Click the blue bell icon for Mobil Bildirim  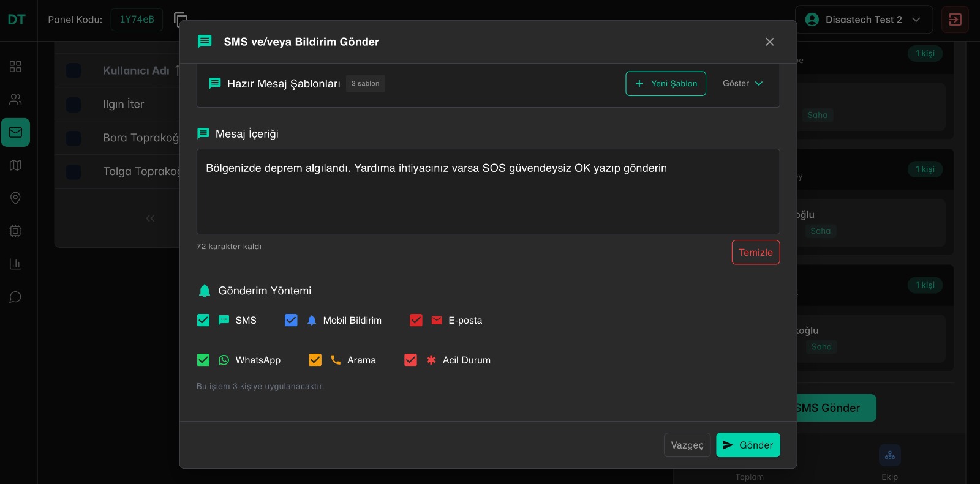tap(312, 320)
